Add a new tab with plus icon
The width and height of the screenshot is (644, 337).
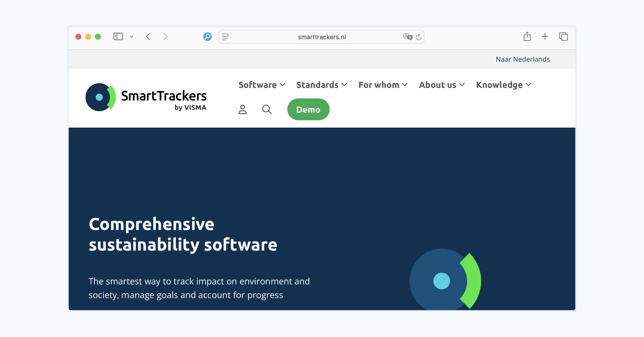(x=545, y=37)
